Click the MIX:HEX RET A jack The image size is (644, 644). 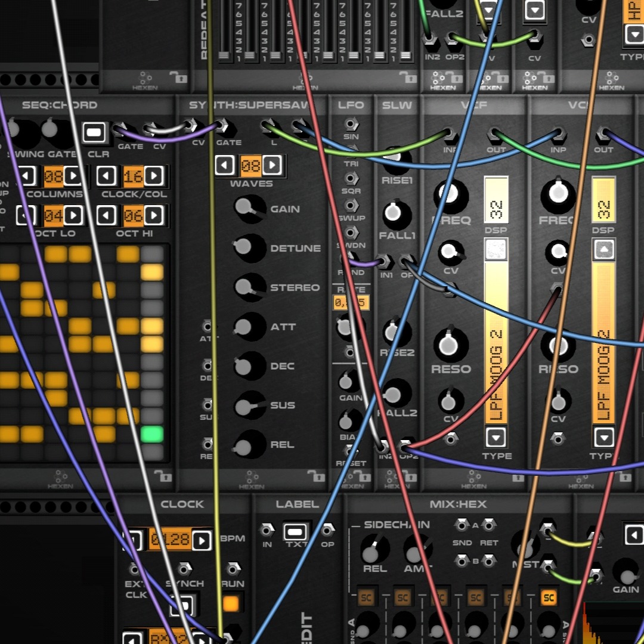click(x=489, y=525)
